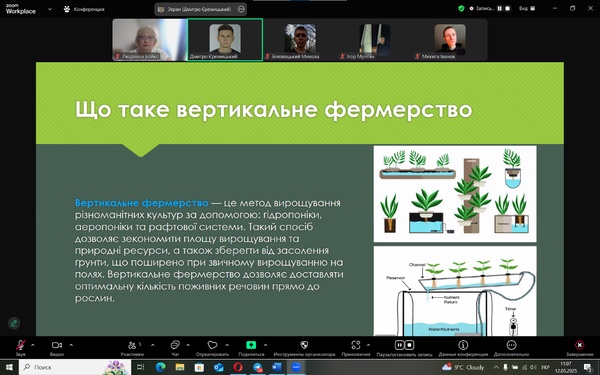This screenshot has height=375, width=600.
Task: Open the Участники participants panel
Action: coord(132,347)
